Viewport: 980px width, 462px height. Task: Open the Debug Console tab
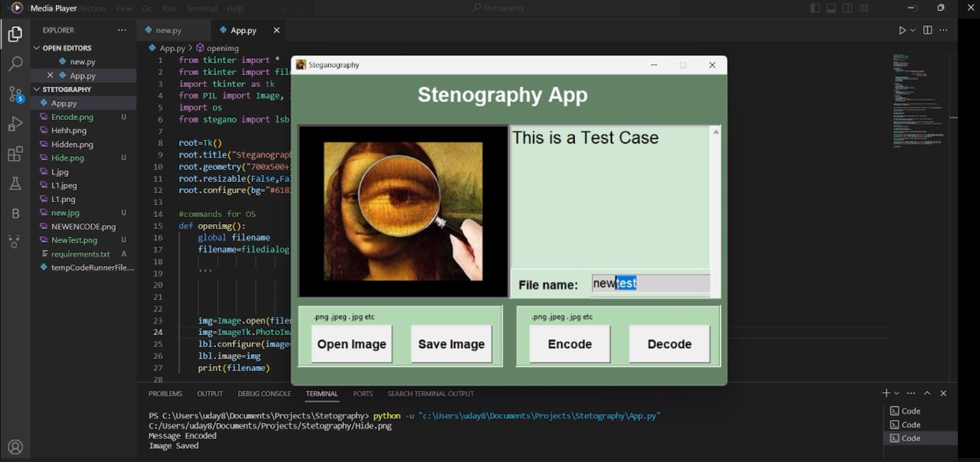(264, 394)
